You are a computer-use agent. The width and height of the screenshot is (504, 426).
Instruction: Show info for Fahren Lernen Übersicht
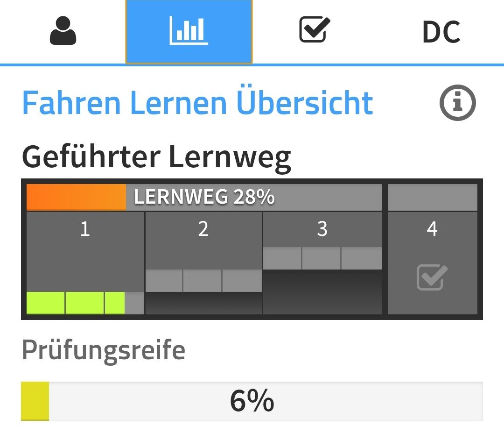pos(457,103)
